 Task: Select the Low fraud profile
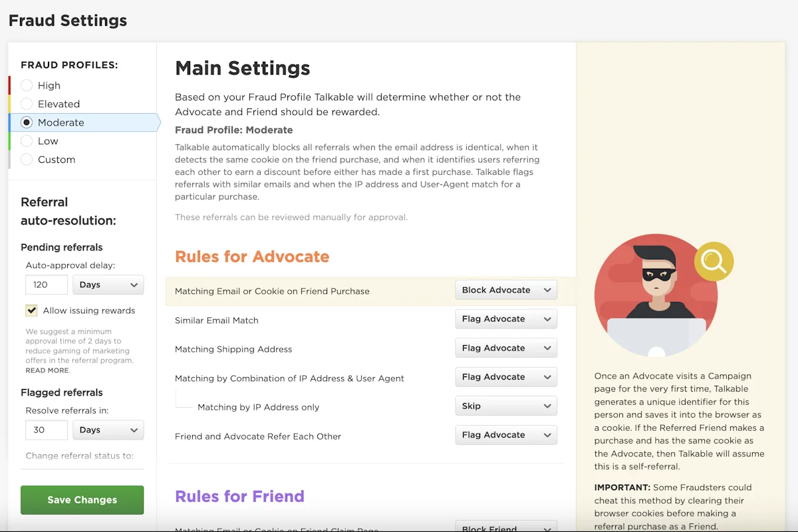pos(27,141)
